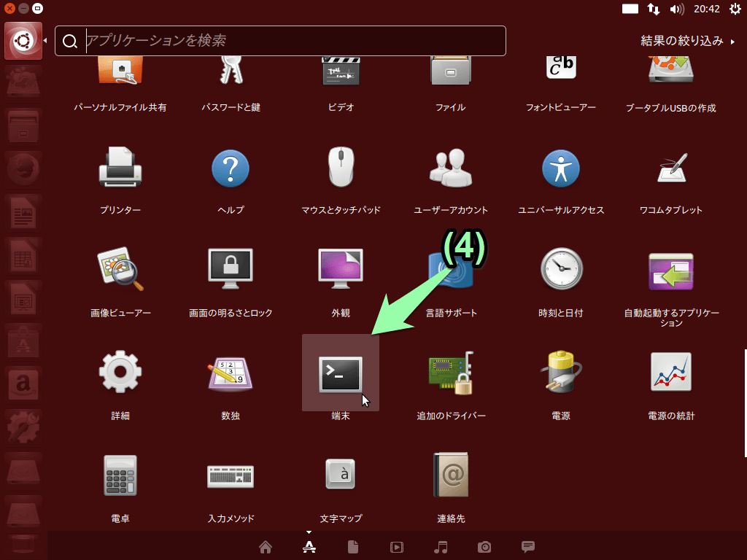
Task: Expand 結果の絞り込み filter results
Action: coord(687,41)
